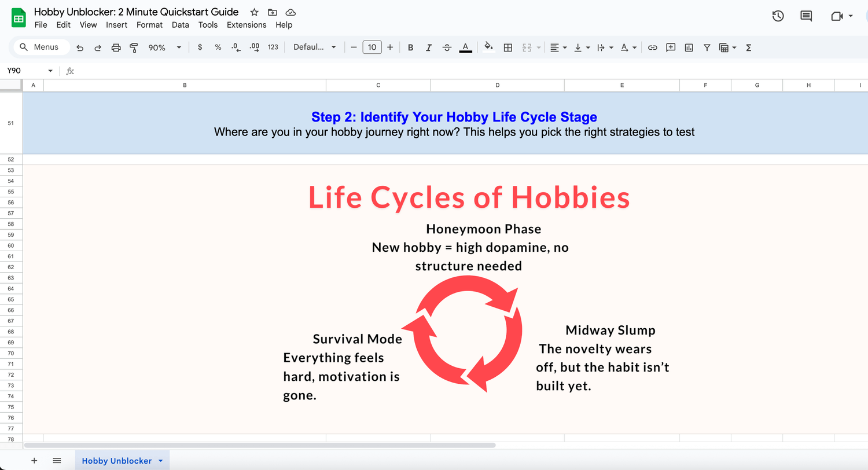Click the borders grid icon
Viewport: 868px width, 470px height.
point(507,47)
